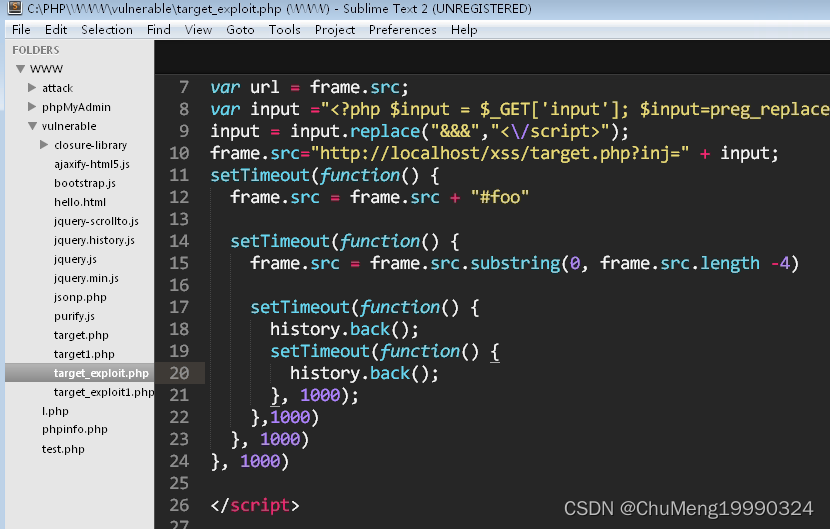Click preg_replace on line 8
The image size is (830, 529).
769,109
